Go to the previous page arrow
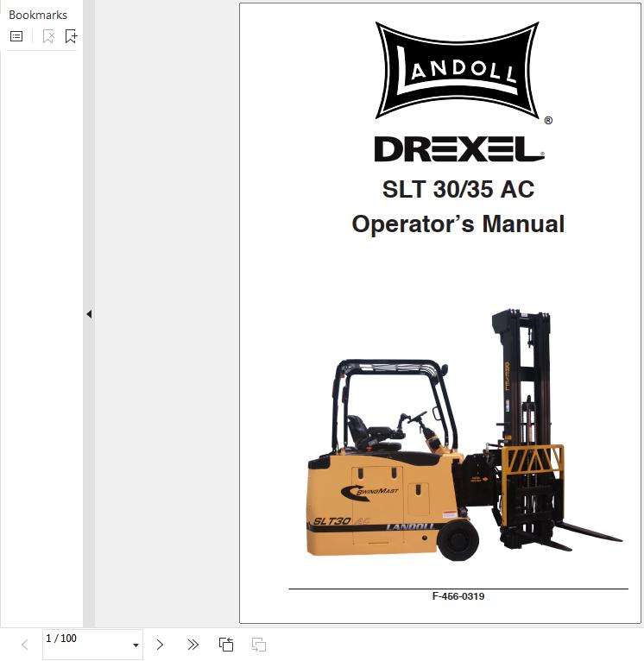The height and width of the screenshot is (661, 644). click(x=25, y=645)
